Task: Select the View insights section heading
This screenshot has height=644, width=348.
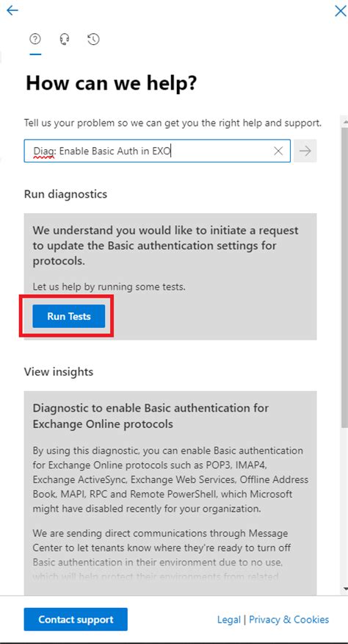Action: tap(59, 372)
